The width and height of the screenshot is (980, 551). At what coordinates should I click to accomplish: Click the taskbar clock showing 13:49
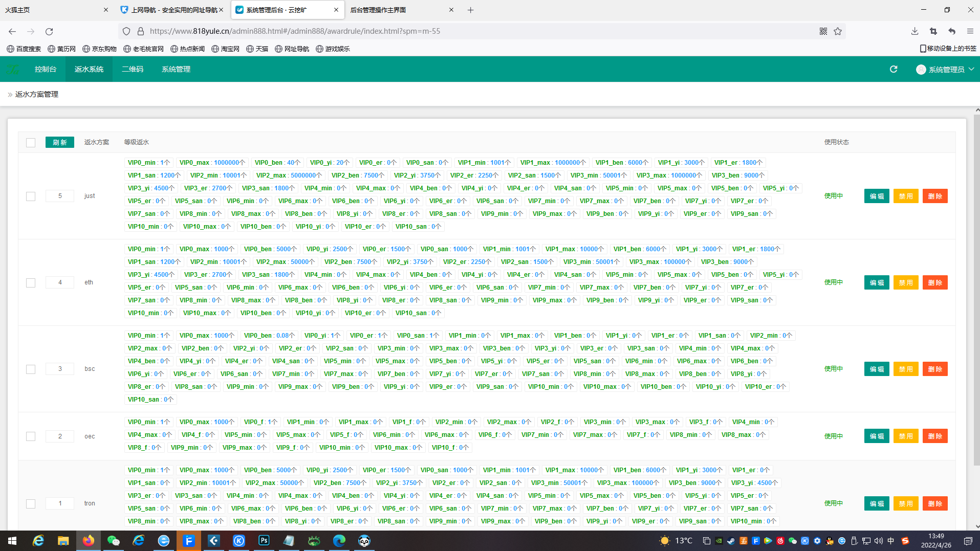click(x=936, y=541)
